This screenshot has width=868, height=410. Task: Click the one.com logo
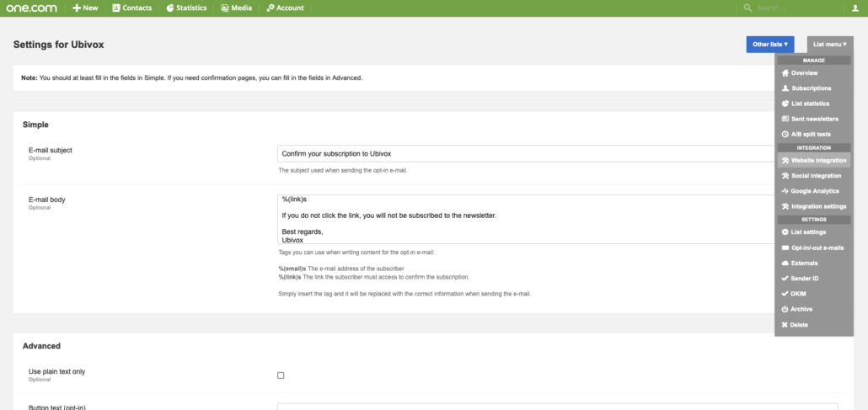pos(33,8)
